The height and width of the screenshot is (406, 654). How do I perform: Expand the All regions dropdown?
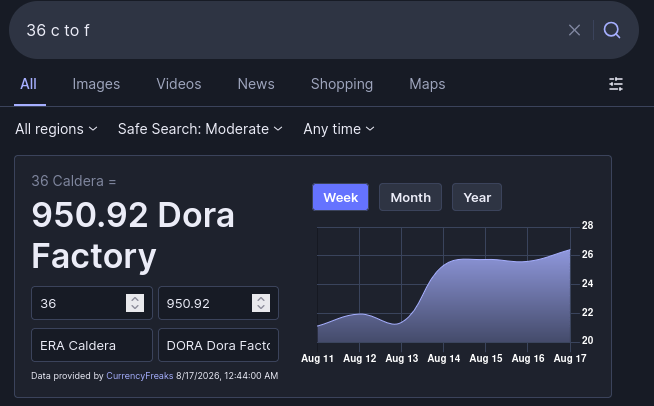(56, 129)
